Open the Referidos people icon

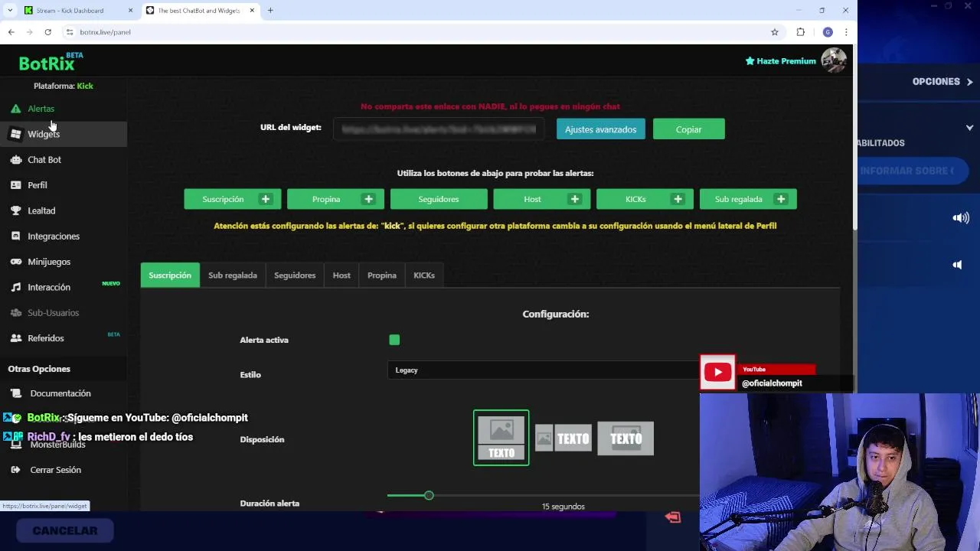point(15,338)
